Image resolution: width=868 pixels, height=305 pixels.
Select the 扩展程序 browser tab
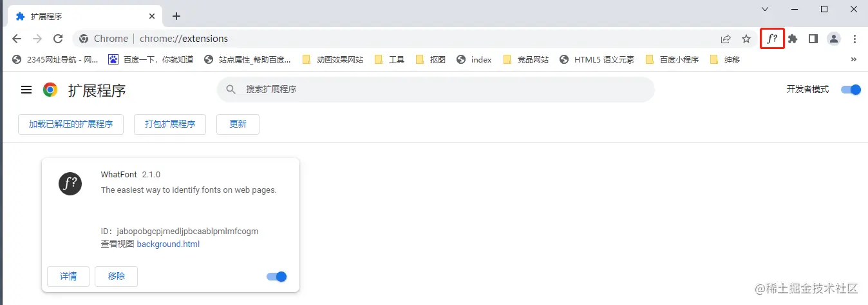[84, 16]
